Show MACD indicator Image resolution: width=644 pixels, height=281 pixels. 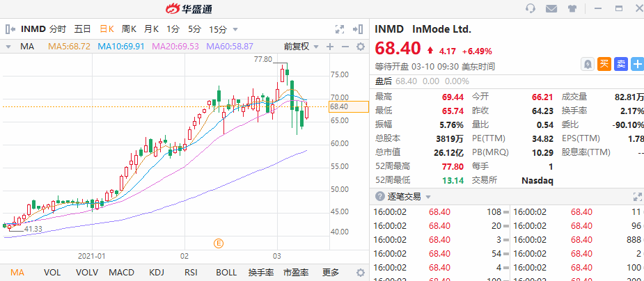122,273
